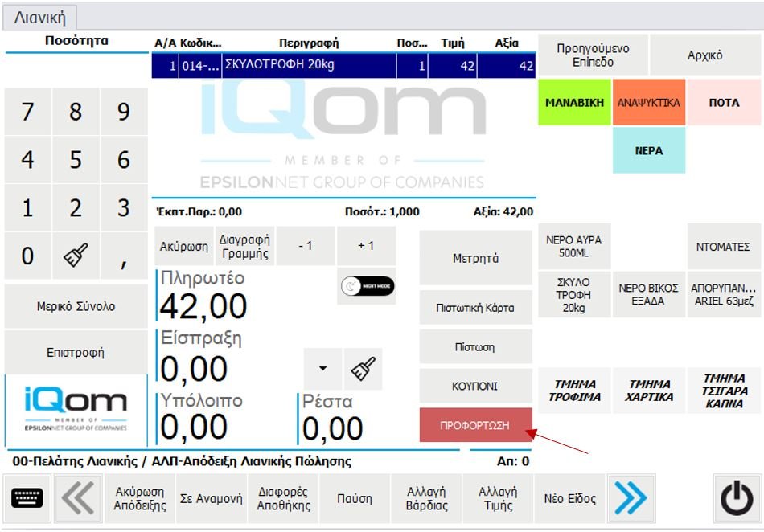
Task: Decrease quantity with the -1 button
Action: [306, 246]
